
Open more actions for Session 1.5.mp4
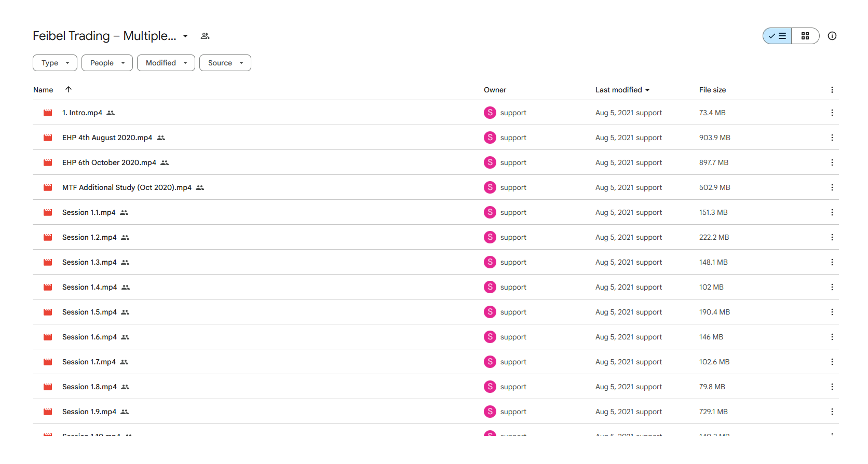point(832,312)
